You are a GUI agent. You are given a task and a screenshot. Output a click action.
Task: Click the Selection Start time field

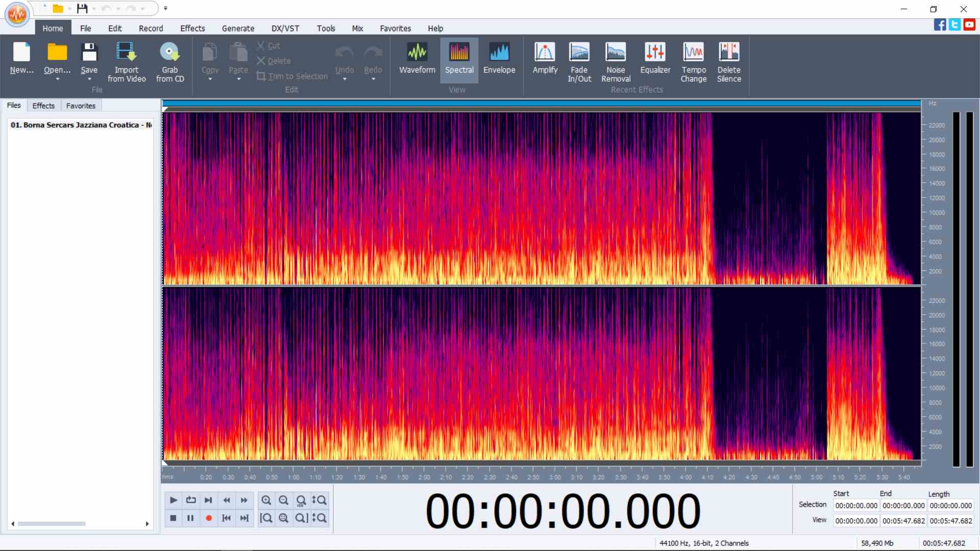pos(856,506)
